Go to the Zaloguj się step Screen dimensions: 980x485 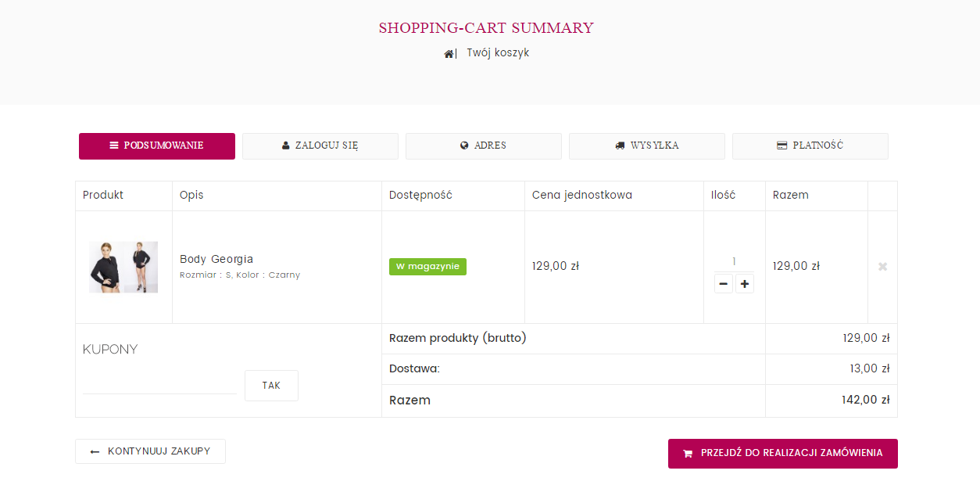(x=320, y=146)
